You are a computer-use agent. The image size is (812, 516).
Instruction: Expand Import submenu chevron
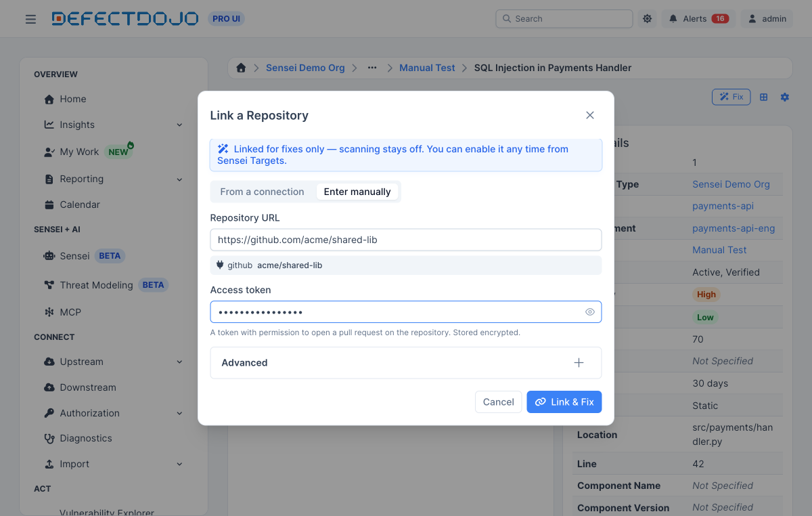pos(179,464)
